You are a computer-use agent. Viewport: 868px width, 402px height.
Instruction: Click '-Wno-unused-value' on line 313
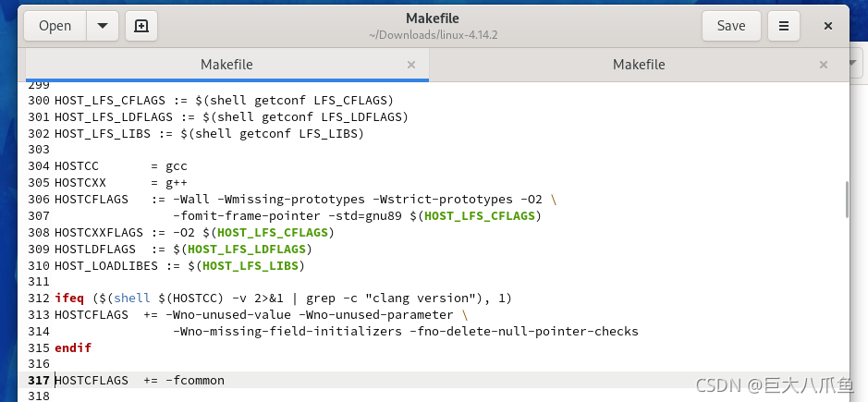[228, 314]
